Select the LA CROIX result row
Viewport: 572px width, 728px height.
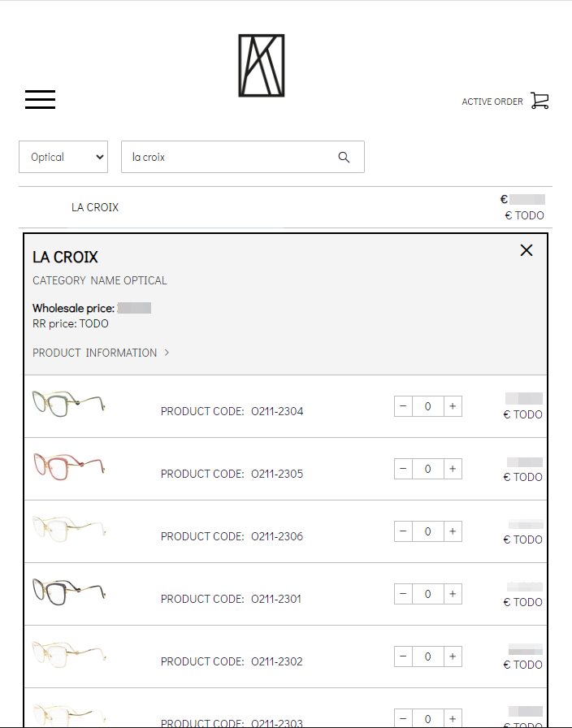coord(95,207)
